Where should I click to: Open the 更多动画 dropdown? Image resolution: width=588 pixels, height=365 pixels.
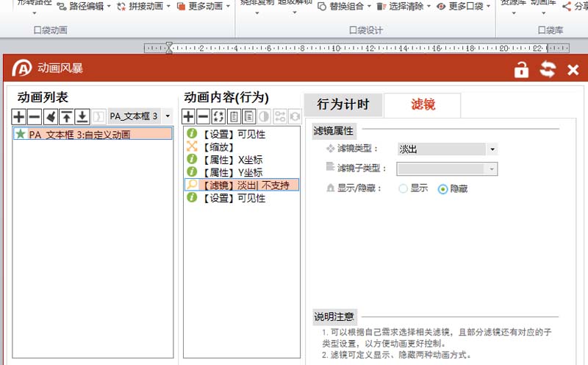pos(204,6)
